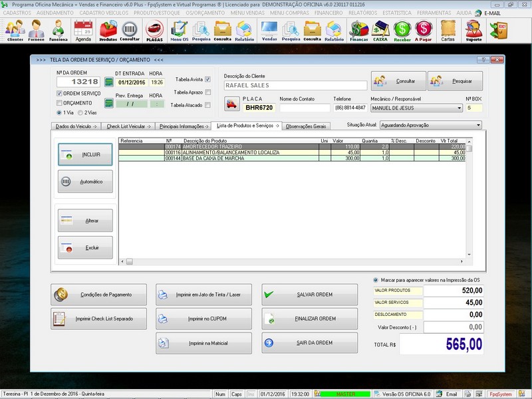Toggle Tabela Atacado checkbox
The height and width of the screenshot is (399, 532).
[207, 105]
